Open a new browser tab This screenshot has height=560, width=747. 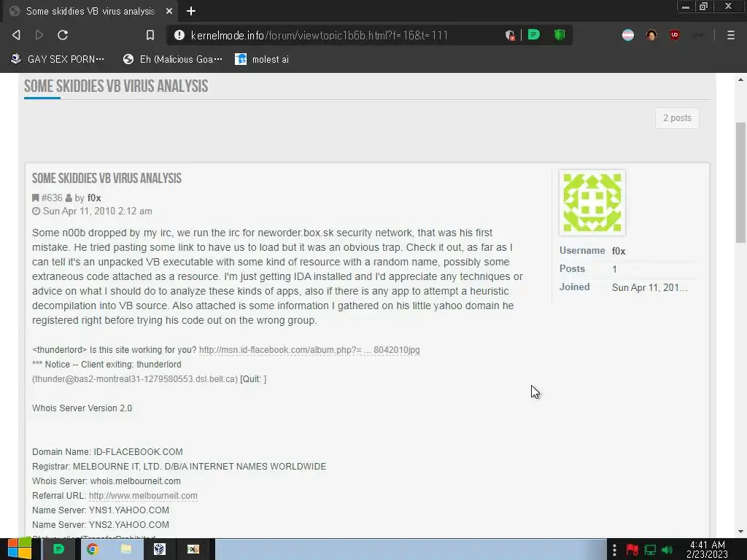click(x=191, y=11)
